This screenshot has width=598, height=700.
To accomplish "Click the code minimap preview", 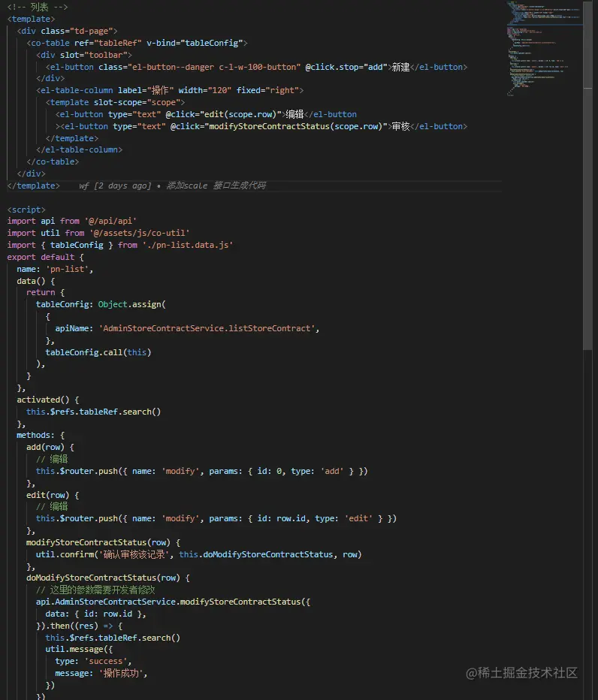I will 544,48.
